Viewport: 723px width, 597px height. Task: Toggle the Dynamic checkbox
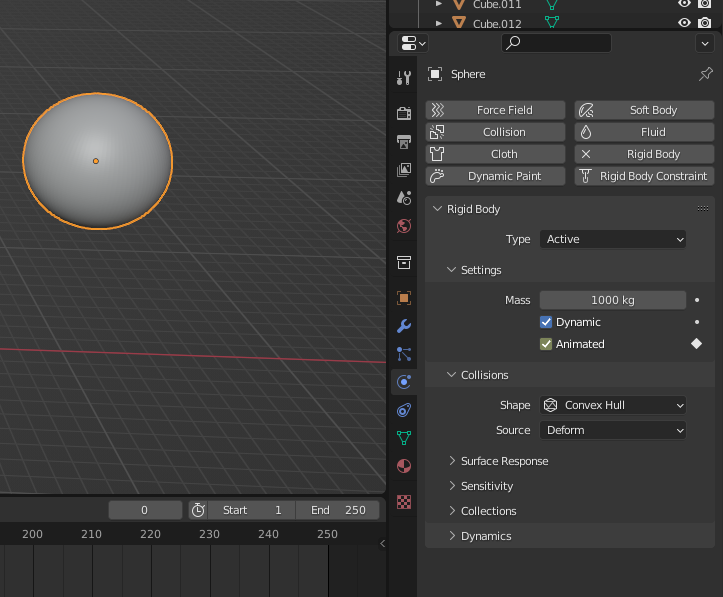[546, 322]
